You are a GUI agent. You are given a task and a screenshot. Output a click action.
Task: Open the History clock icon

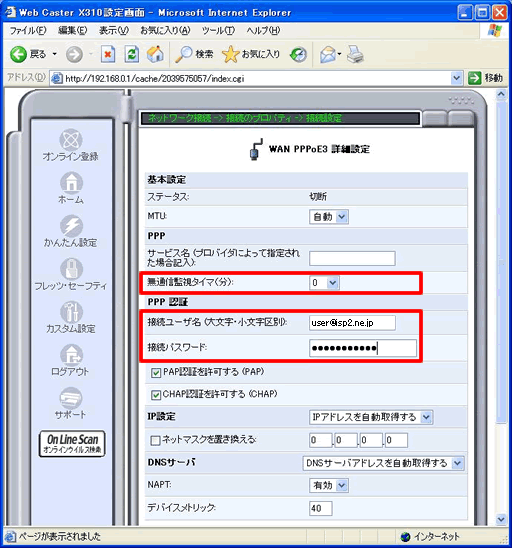298,55
